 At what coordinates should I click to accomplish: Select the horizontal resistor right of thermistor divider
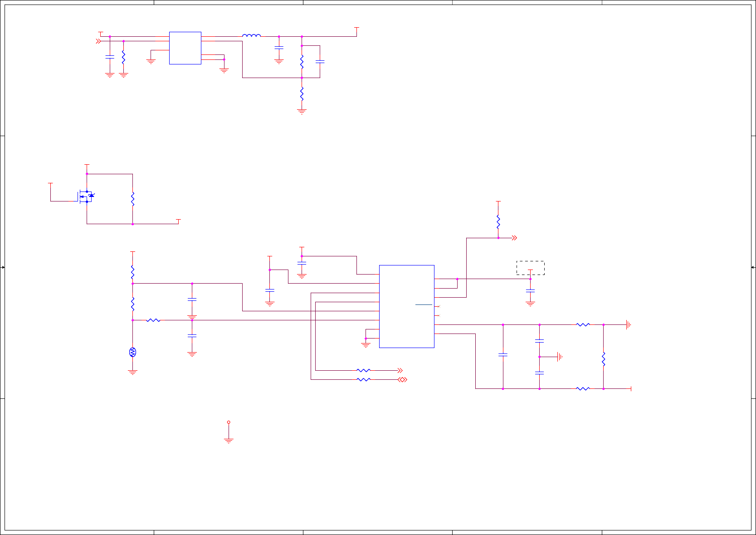coord(153,320)
